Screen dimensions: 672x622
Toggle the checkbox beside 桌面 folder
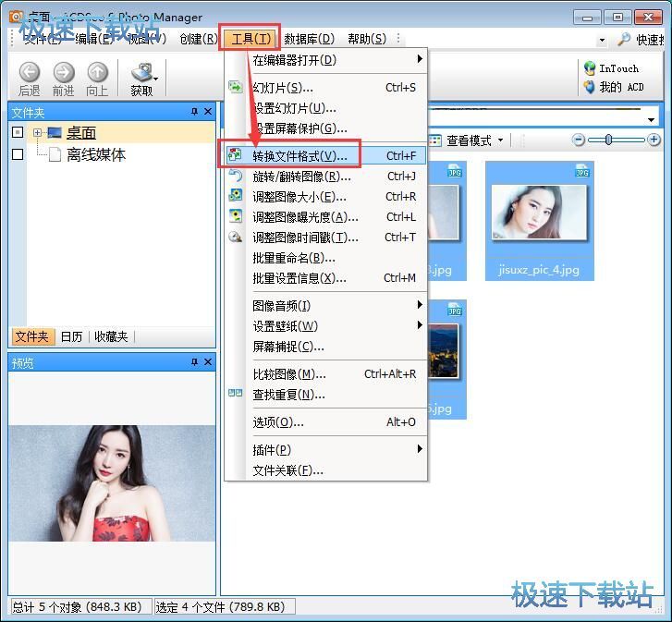[18, 132]
